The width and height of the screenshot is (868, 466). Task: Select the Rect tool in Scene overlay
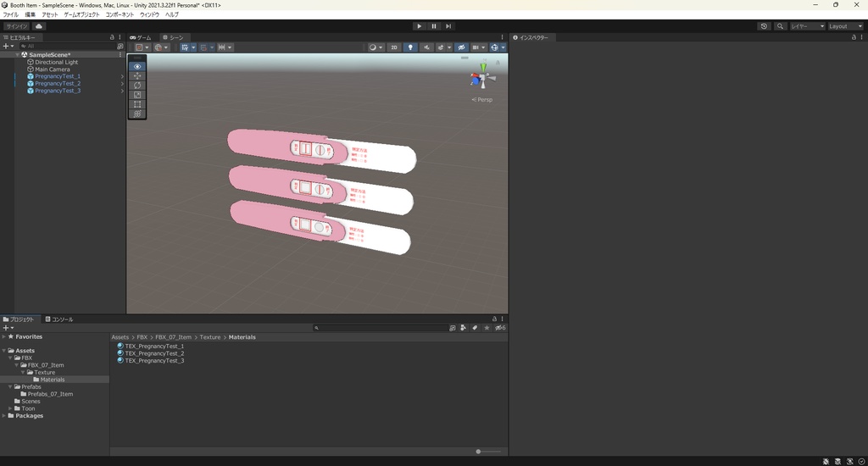click(137, 104)
